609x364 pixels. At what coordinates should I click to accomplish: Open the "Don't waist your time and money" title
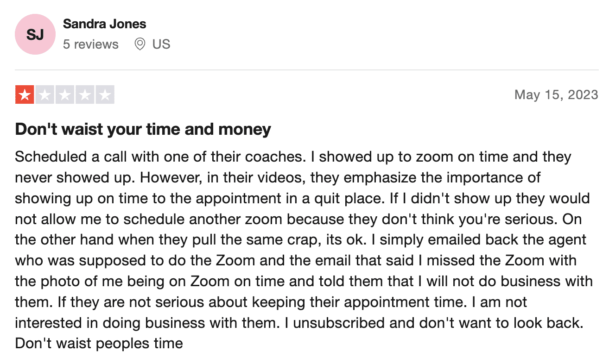pos(143,129)
